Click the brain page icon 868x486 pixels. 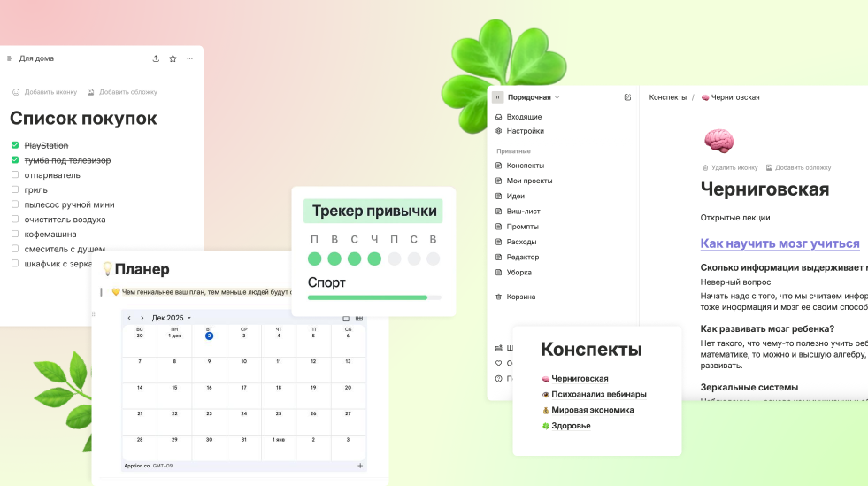[718, 141]
